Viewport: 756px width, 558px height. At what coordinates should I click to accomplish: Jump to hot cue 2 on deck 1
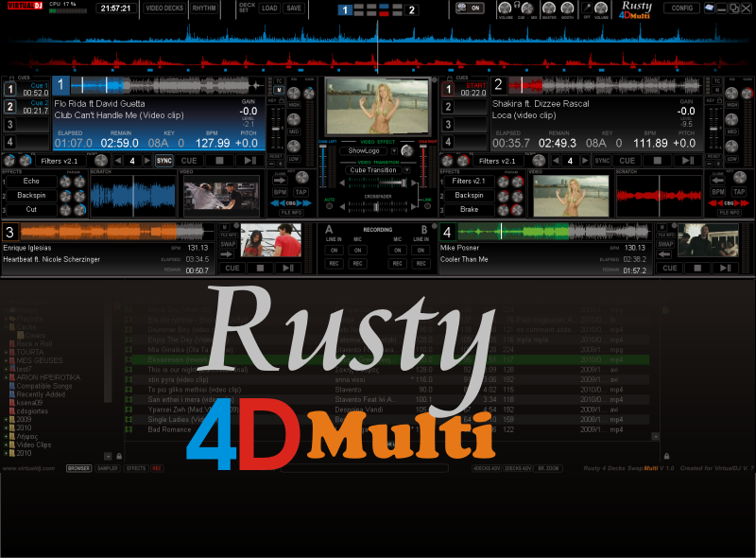[10, 106]
